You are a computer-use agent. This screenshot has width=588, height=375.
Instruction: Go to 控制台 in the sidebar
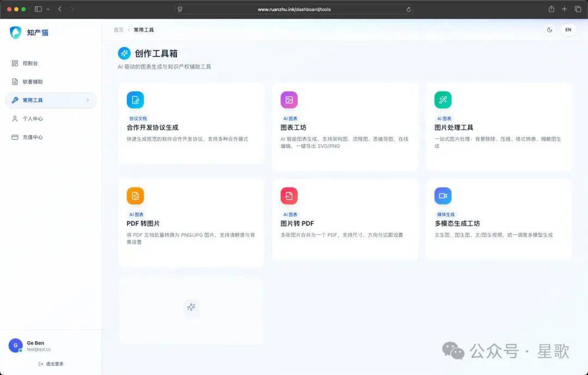coord(30,63)
